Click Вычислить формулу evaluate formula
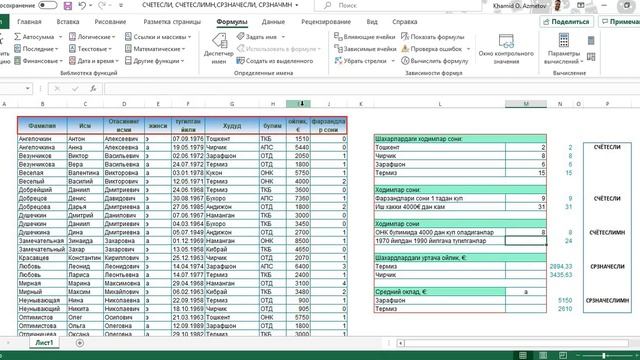The height and width of the screenshot is (360, 640). coord(434,61)
